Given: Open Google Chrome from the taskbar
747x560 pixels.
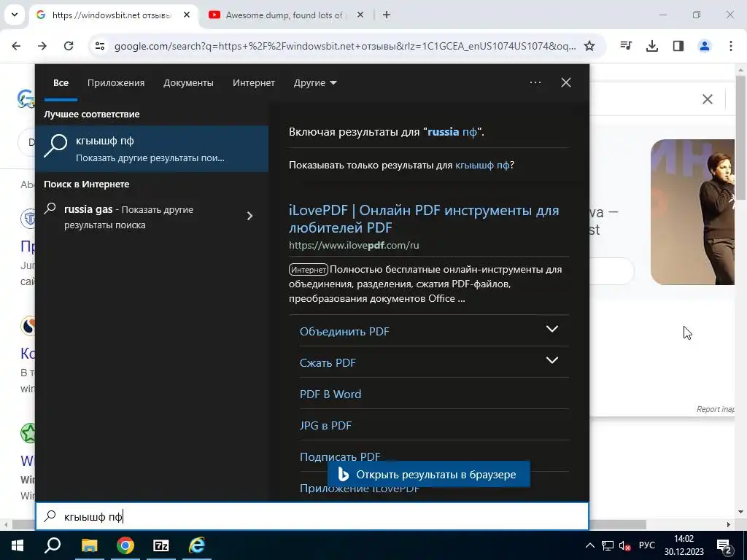Looking at the screenshot, I should coord(125,545).
